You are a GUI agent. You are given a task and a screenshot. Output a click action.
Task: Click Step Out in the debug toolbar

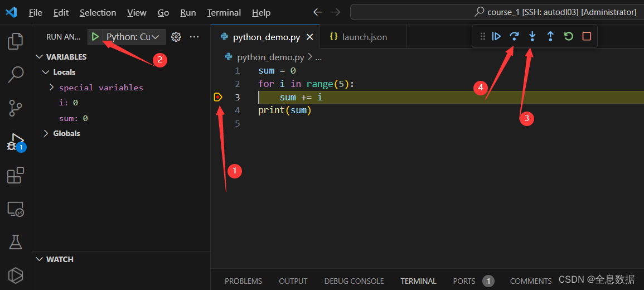pos(550,37)
